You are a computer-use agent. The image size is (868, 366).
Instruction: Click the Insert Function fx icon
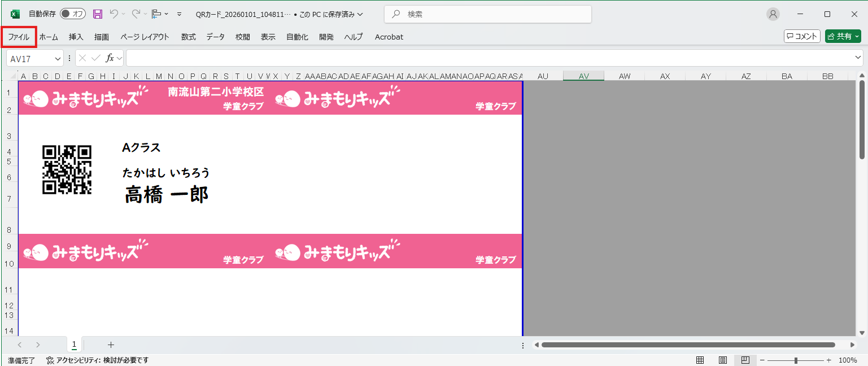pyautogui.click(x=110, y=58)
